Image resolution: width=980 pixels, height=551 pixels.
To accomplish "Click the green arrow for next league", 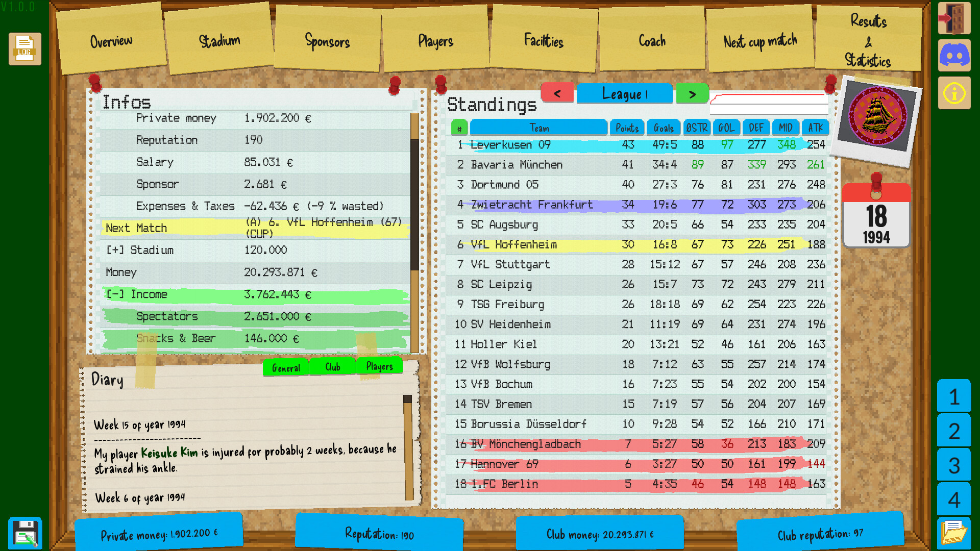I will point(692,94).
